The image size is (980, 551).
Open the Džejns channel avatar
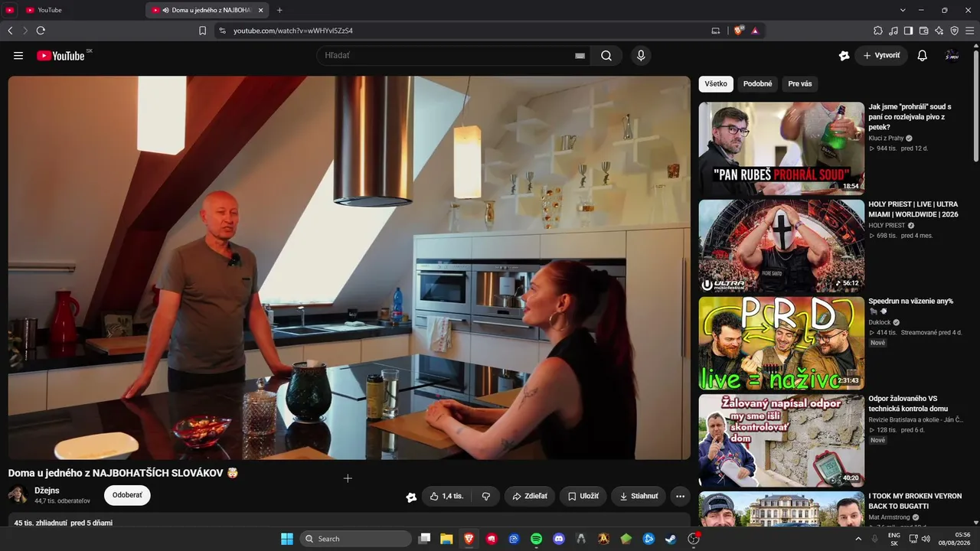pyautogui.click(x=18, y=494)
